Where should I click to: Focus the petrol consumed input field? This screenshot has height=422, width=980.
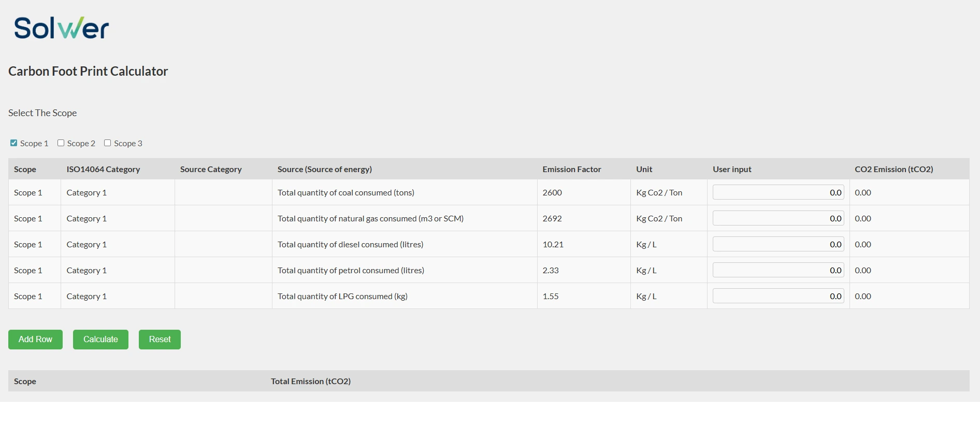click(x=777, y=270)
